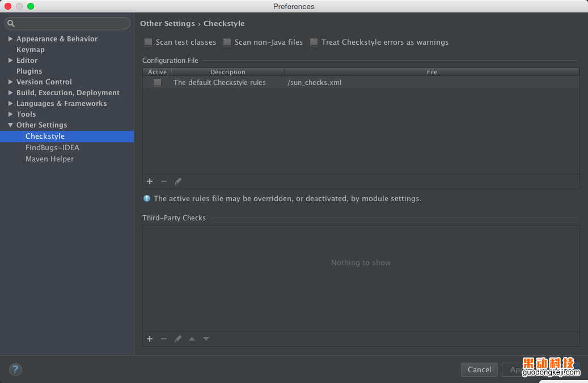
Task: Toggle Treat Checkstyle errors as warnings
Action: pyautogui.click(x=314, y=42)
